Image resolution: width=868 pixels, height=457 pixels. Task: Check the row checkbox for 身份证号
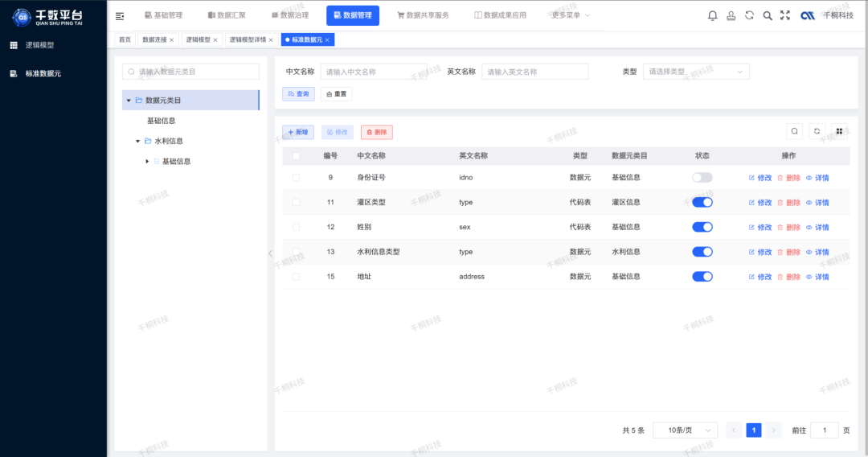point(296,177)
